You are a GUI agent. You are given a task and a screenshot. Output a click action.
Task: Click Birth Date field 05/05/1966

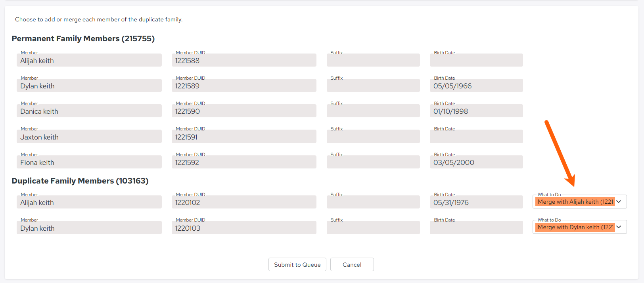click(476, 86)
